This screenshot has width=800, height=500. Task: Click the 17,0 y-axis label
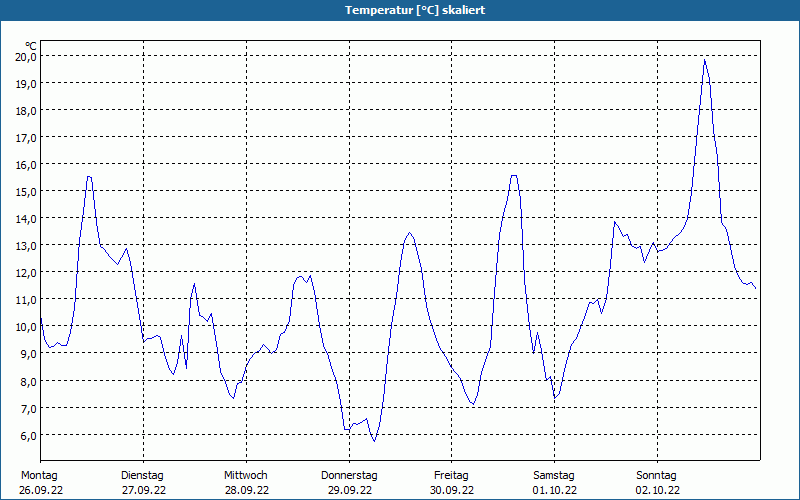pos(25,138)
